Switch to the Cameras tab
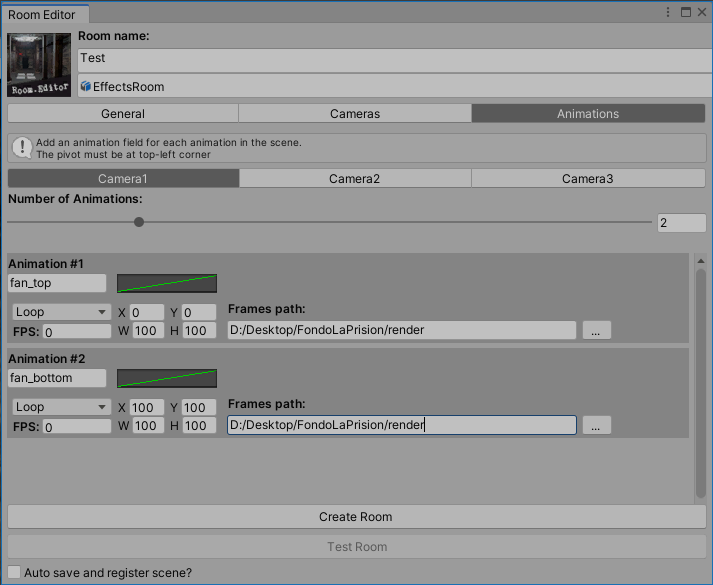The image size is (713, 585). click(355, 114)
